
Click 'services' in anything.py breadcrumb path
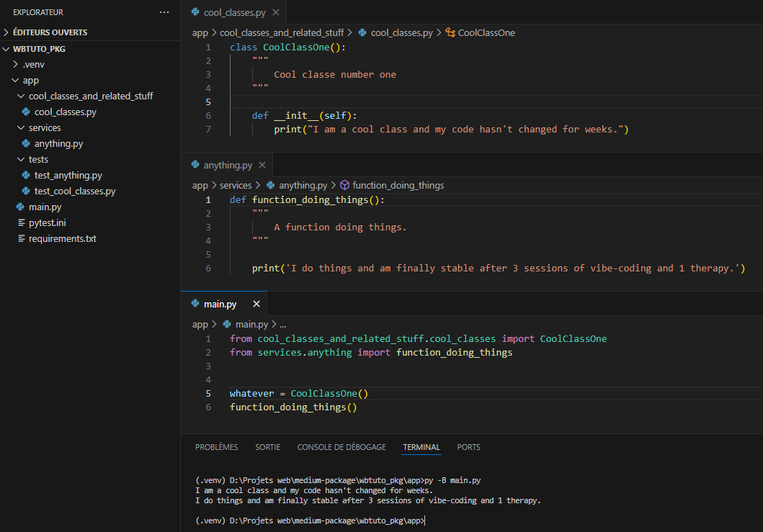pos(236,185)
